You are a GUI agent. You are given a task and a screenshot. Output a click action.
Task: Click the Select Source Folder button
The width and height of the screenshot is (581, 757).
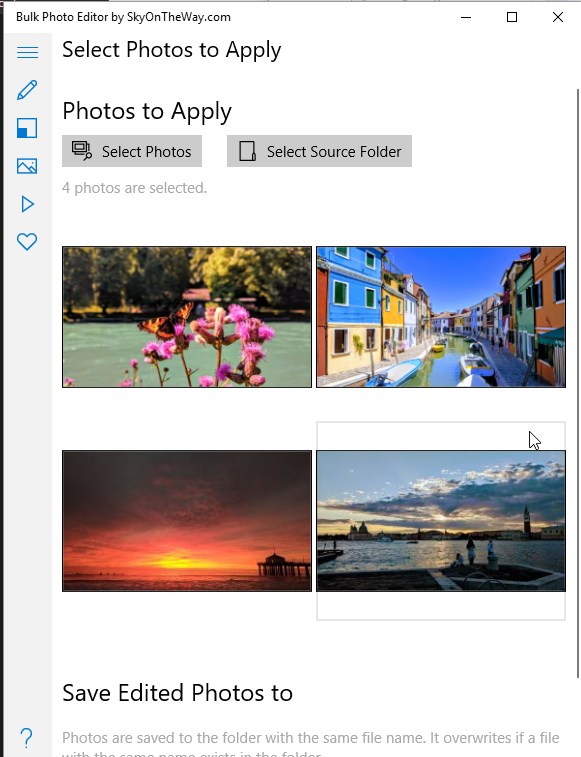coord(319,151)
